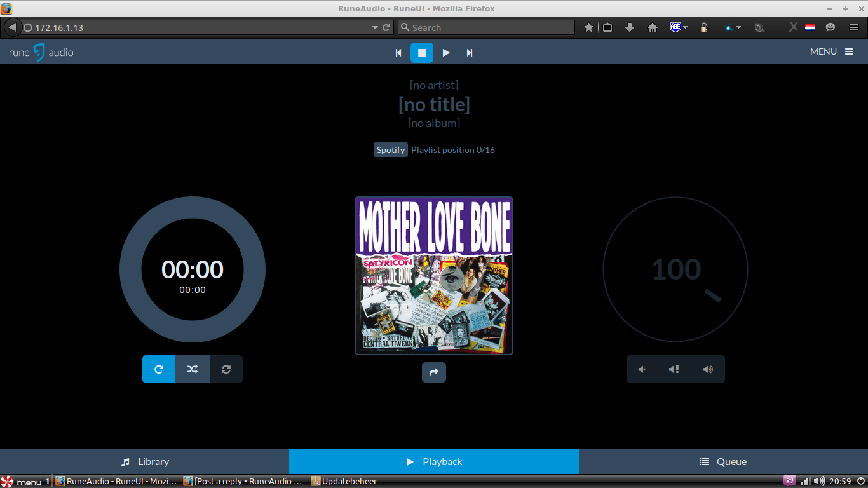Bookmark this page with the star
The height and width of the screenshot is (488, 868).
coord(589,28)
